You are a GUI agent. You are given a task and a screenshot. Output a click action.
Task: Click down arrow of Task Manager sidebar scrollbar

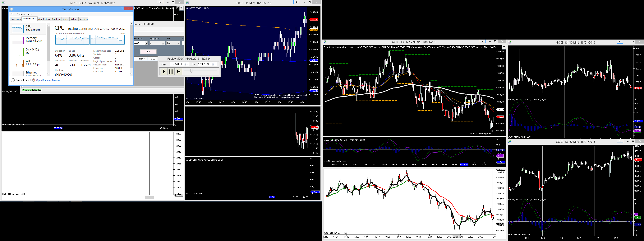tap(48, 74)
